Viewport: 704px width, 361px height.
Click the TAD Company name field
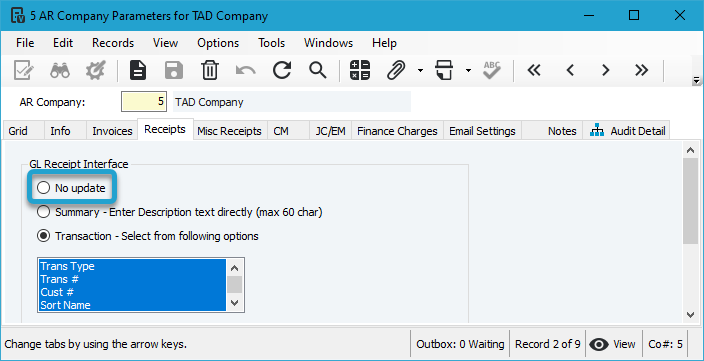tap(292, 102)
